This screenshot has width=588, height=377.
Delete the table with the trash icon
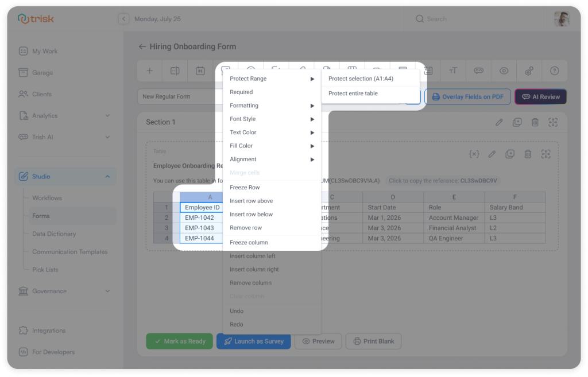[x=528, y=154]
